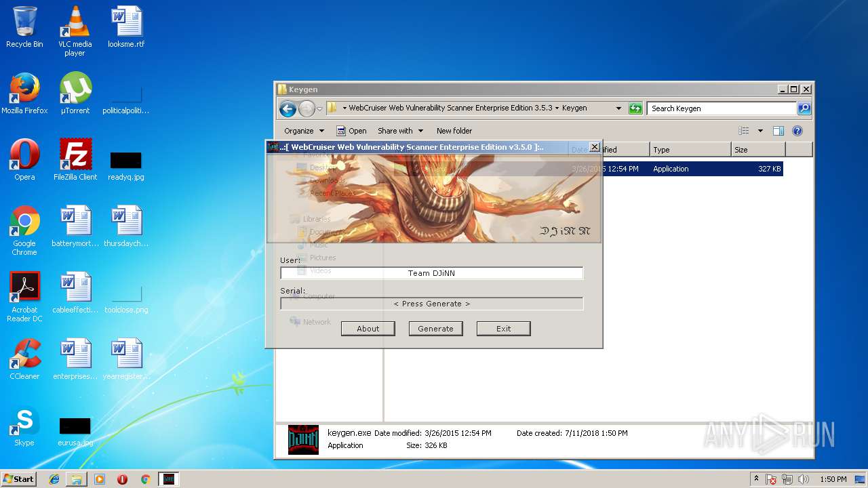
Task: Expand address bar history dropdown
Action: [x=618, y=108]
